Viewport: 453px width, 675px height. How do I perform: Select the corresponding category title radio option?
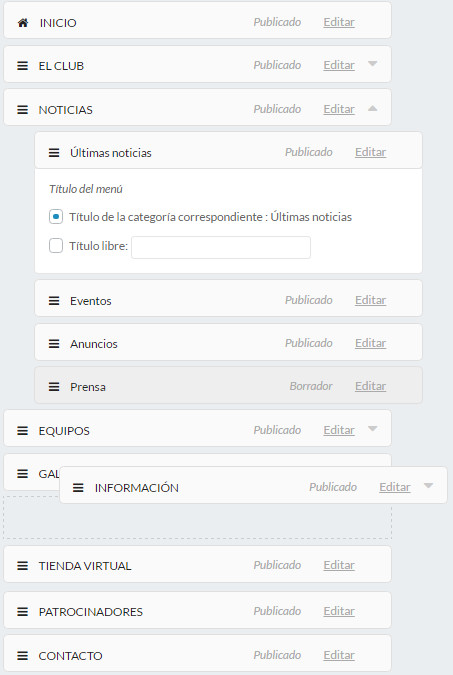pos(56,217)
